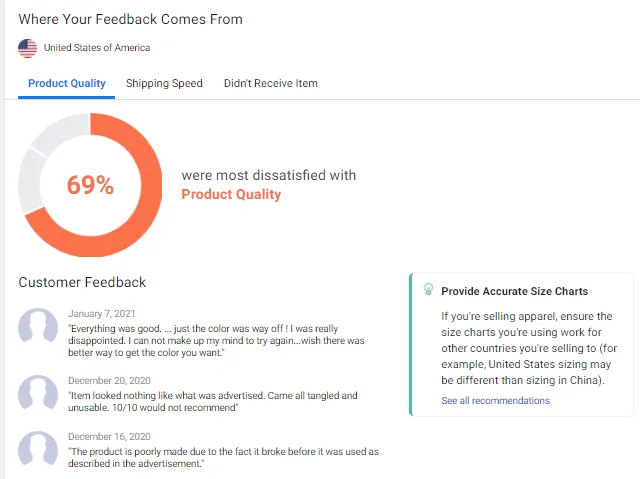Click the avatar beside December 20, 2020 review
This screenshot has width=640, height=479.
(x=38, y=393)
